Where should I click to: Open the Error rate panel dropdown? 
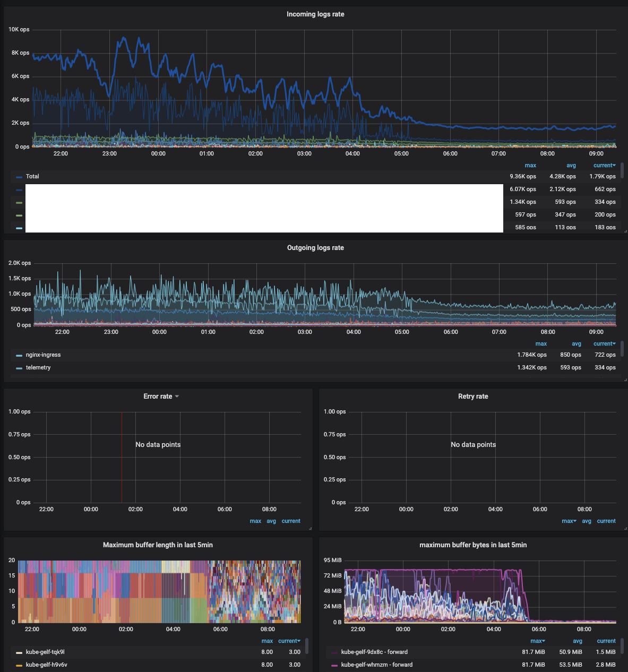(177, 396)
